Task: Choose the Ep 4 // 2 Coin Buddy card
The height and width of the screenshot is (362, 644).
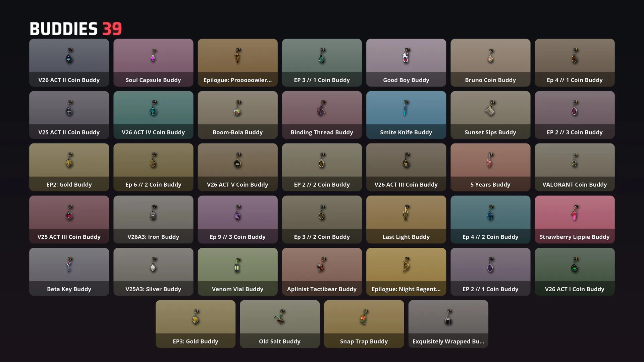Action: click(490, 220)
